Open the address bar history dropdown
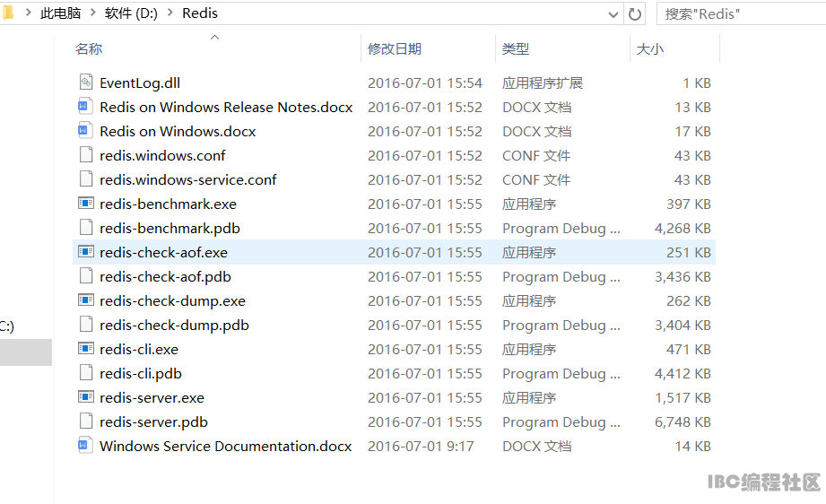Image resolution: width=826 pixels, height=504 pixels. click(613, 14)
